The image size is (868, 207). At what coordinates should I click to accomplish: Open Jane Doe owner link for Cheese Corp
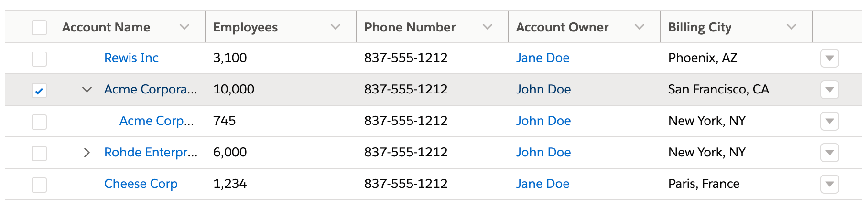click(542, 184)
